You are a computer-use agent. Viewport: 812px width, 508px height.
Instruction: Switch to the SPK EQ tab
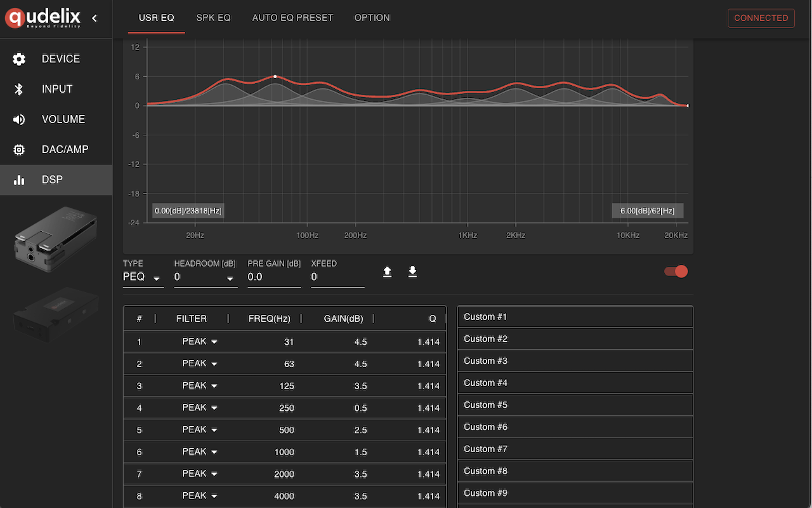click(213, 18)
